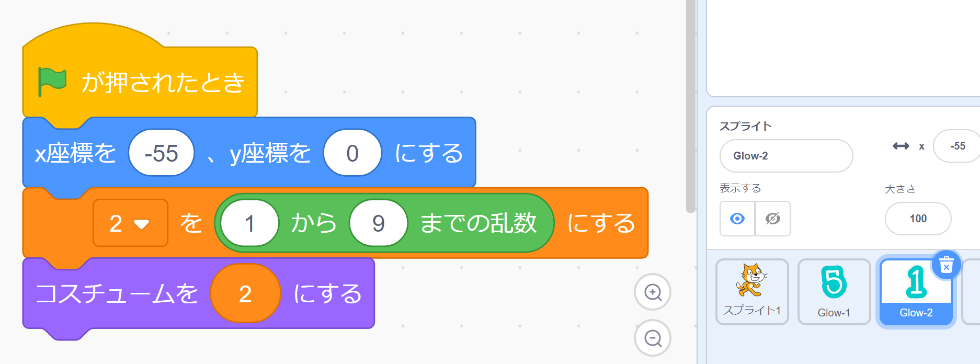Click the size field showing 100
Viewport: 980px width, 364px height.
[918, 219]
